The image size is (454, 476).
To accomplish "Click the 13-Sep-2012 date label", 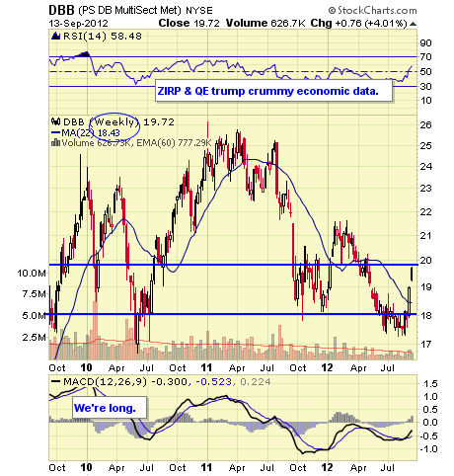I will [79, 24].
